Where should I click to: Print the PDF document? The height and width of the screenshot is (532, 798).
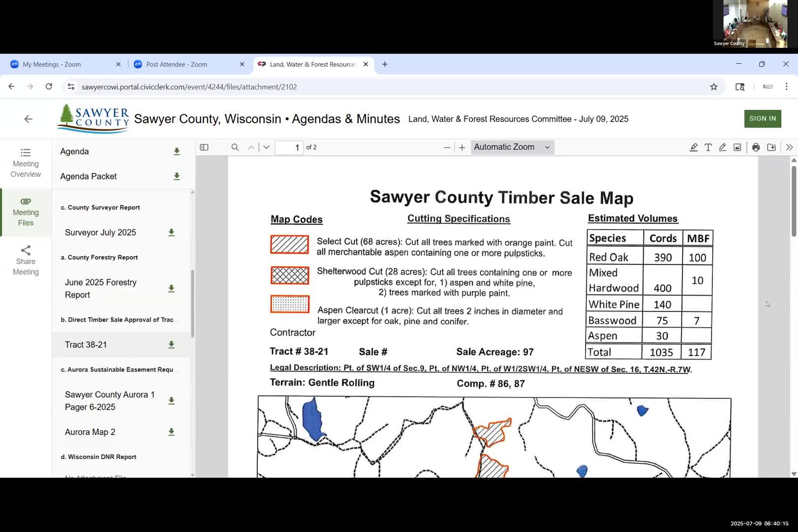pyautogui.click(x=756, y=147)
